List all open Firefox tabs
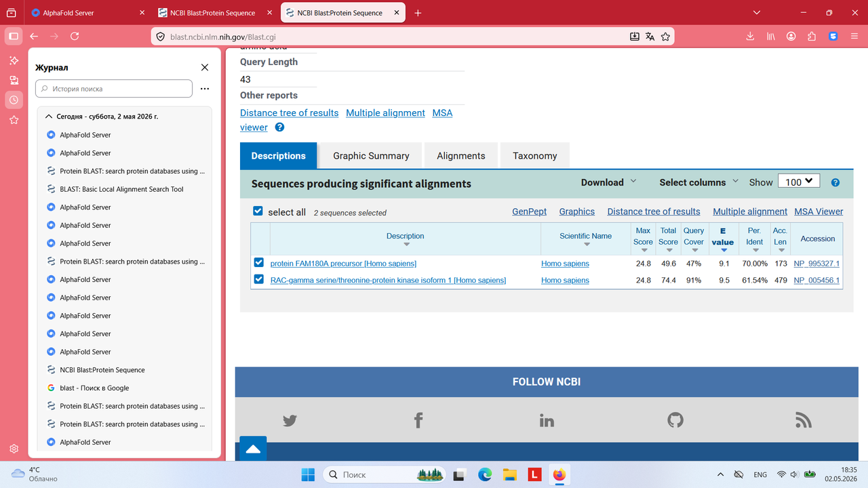This screenshot has height=488, width=868. [x=757, y=13]
